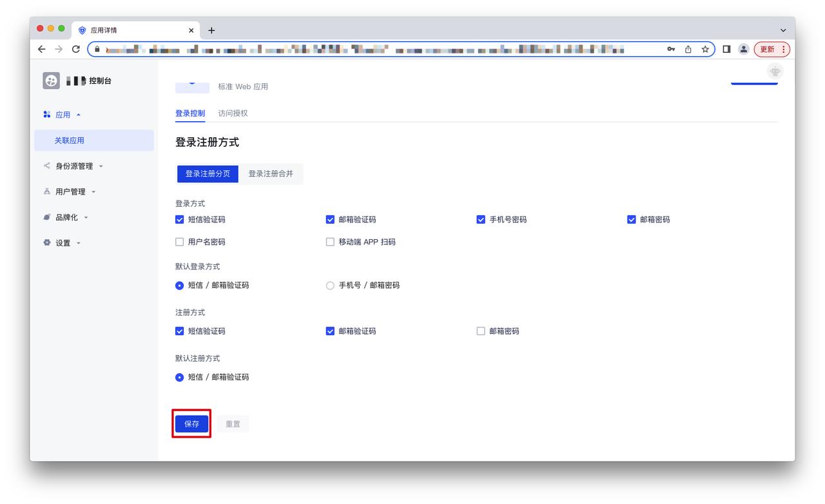Viewport: 825px width, 504px height.
Task: Switch to 登录注册合并 mode
Action: (271, 174)
